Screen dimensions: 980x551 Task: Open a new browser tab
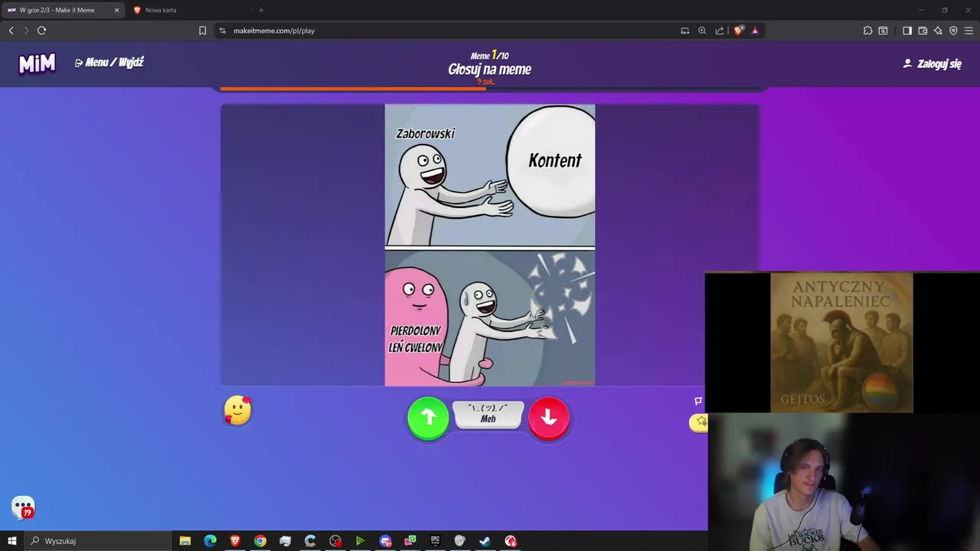261,10
